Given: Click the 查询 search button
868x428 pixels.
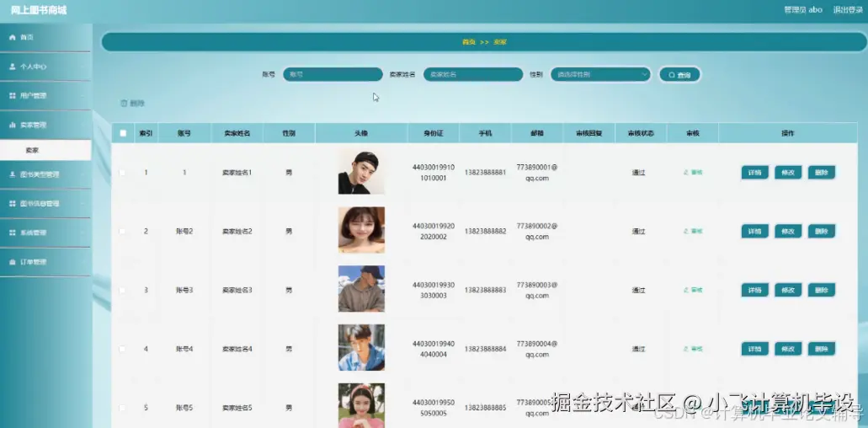Looking at the screenshot, I should [679, 75].
